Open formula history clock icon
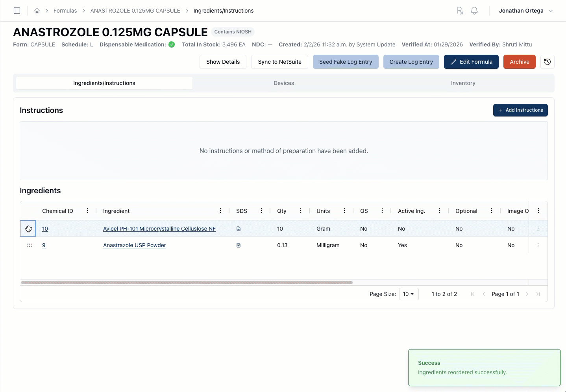The image size is (566, 392). point(547,62)
